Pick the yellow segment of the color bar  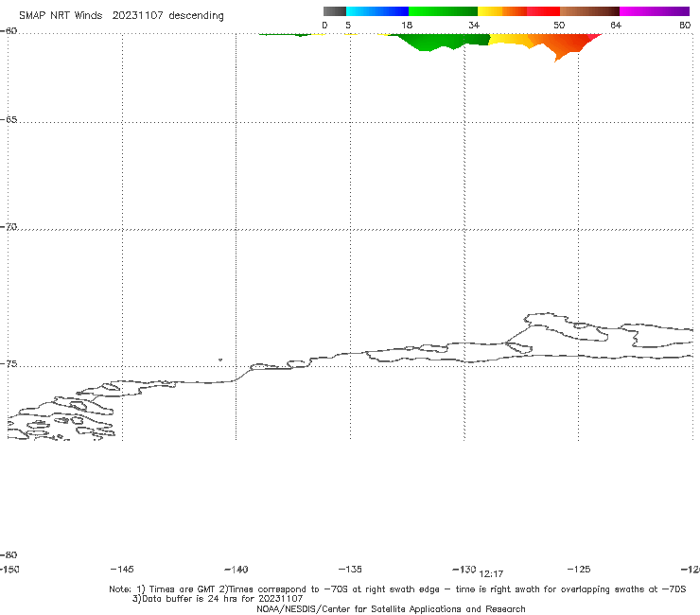(490, 11)
